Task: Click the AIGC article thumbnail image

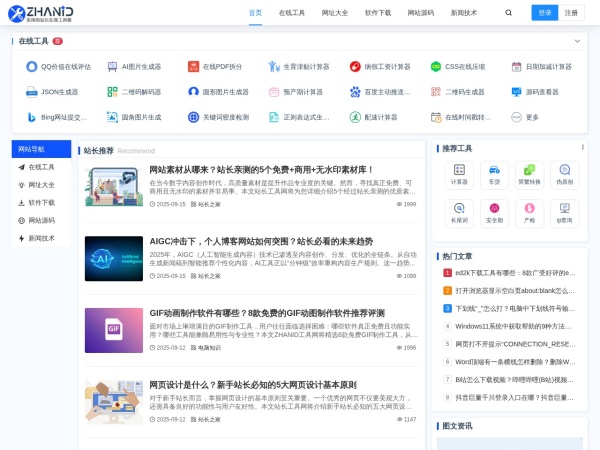Action: point(113,258)
